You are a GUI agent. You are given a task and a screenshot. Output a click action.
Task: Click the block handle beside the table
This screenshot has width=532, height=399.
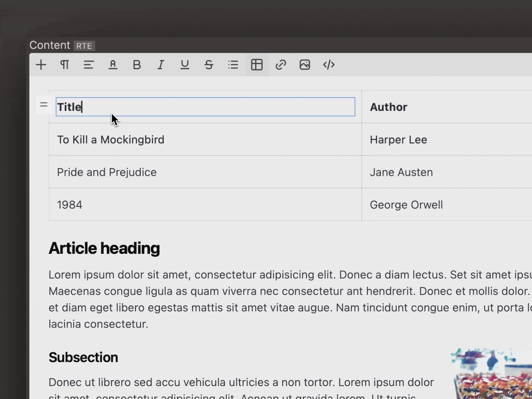44,105
